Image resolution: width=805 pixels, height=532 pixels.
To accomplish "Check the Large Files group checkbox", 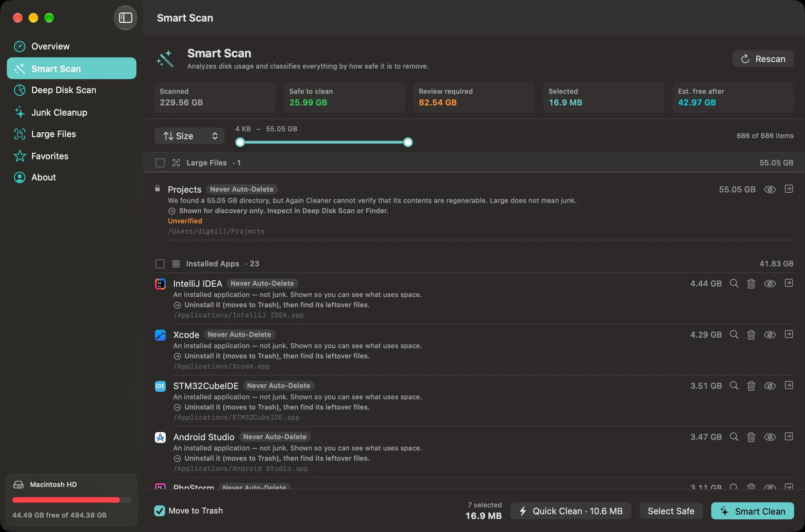I will [160, 163].
